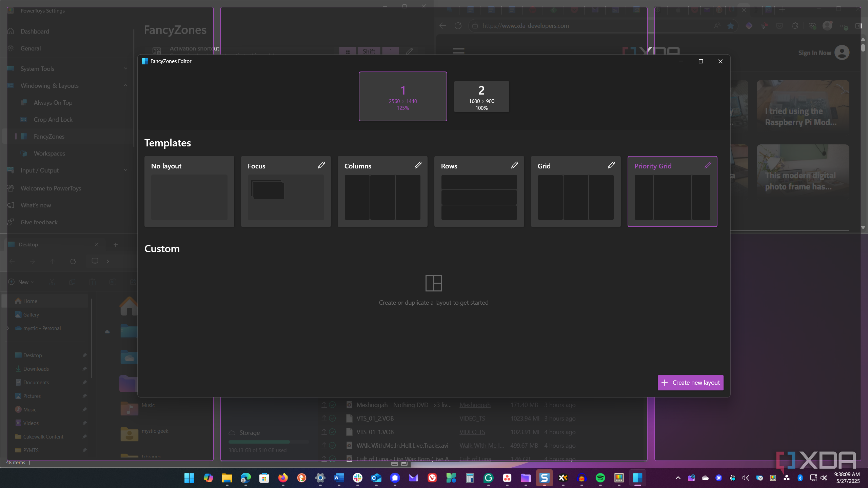Edit Priority Grid using its pencil icon
This screenshot has width=868, height=488.
(x=708, y=165)
